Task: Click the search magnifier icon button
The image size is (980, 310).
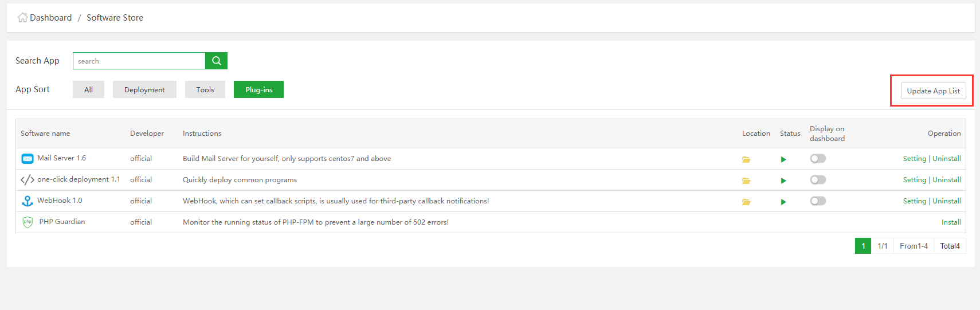Action: click(x=216, y=61)
